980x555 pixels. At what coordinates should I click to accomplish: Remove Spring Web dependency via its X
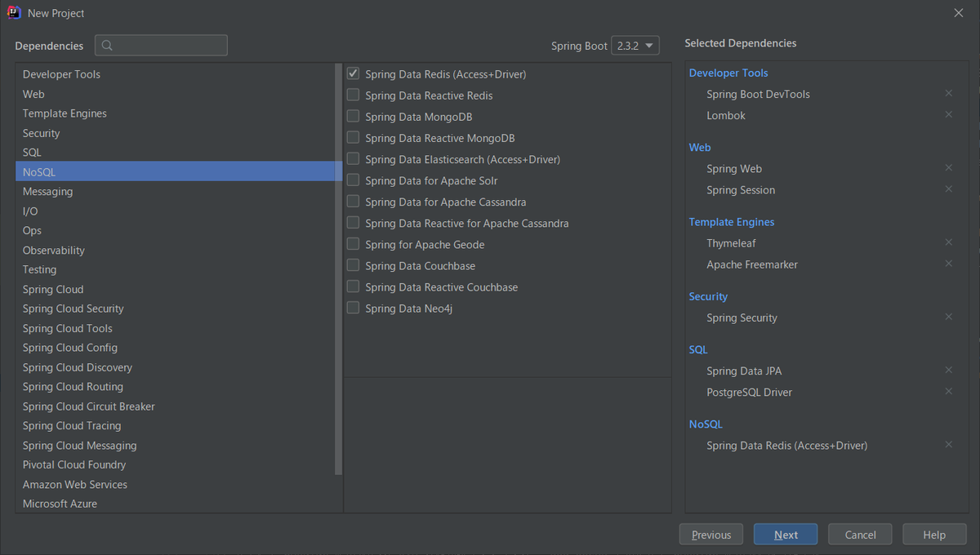948,167
